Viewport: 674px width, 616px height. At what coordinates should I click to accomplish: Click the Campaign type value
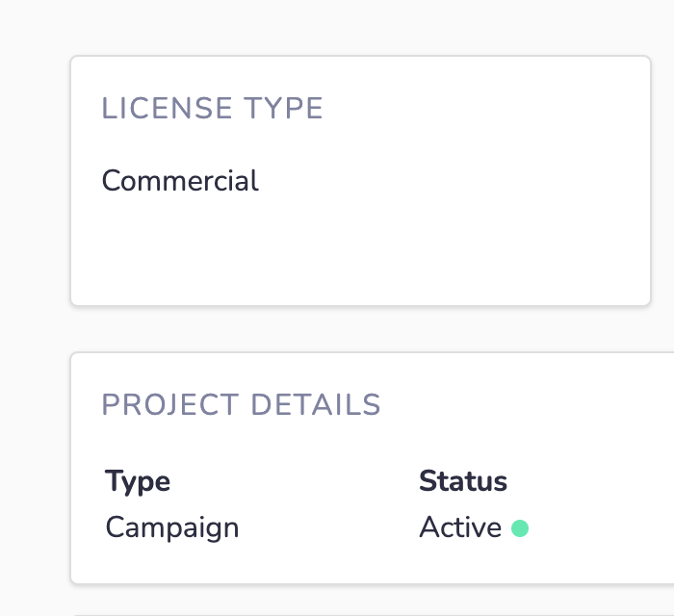(172, 527)
